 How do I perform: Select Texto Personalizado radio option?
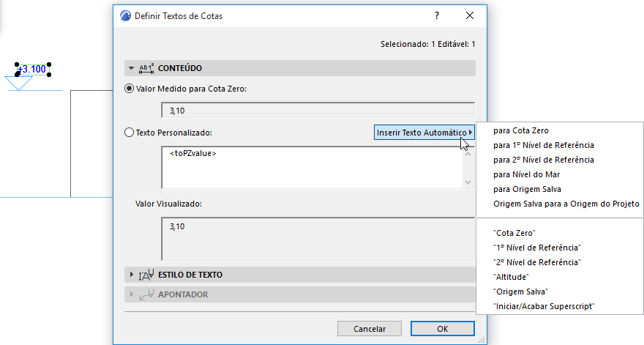pos(130,133)
